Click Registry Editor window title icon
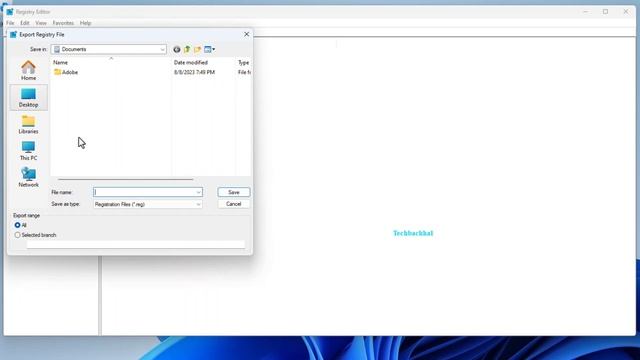The image size is (640, 360). [10, 12]
